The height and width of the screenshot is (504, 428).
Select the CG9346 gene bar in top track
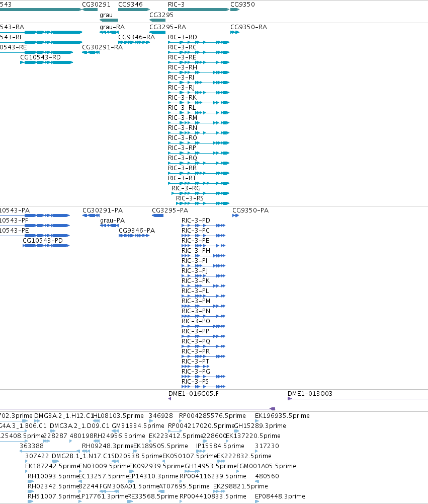134,10
